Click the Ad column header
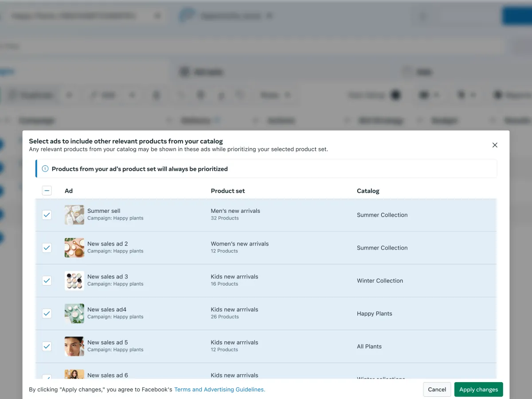This screenshot has width=532, height=399. (x=69, y=191)
